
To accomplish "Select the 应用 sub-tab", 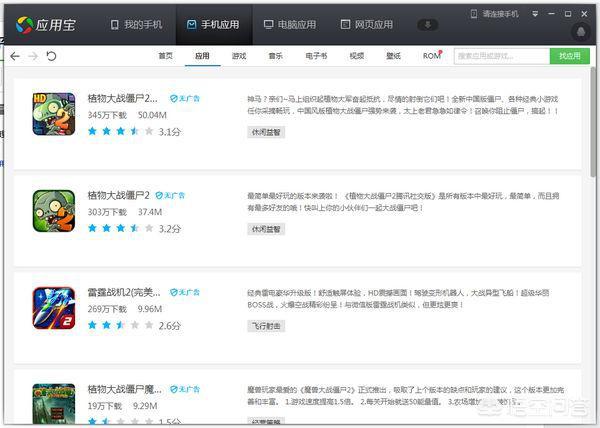I will (x=202, y=56).
